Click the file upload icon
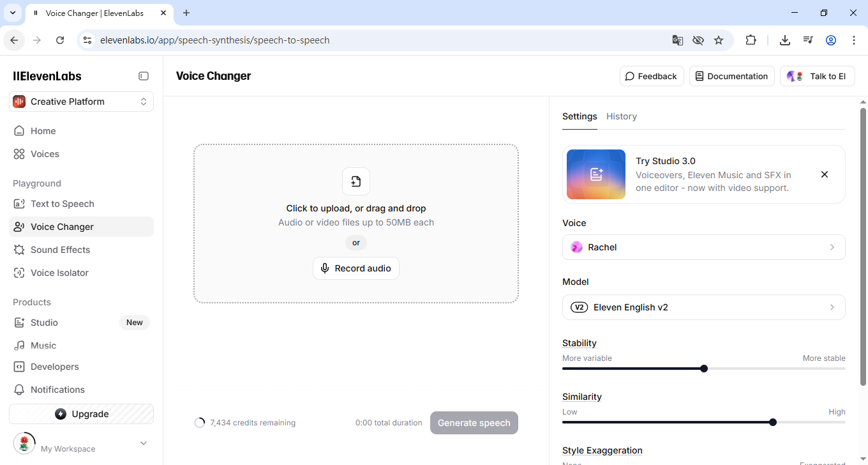 click(356, 181)
